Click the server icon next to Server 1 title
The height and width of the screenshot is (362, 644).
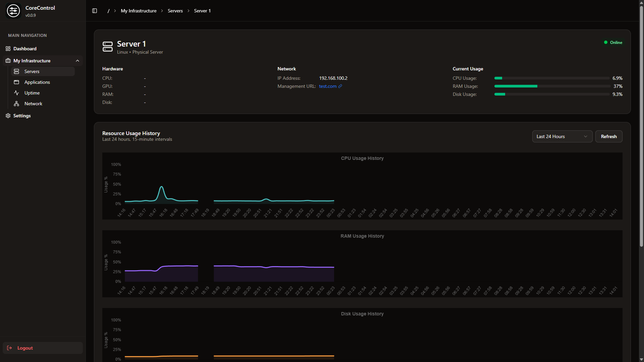(107, 47)
